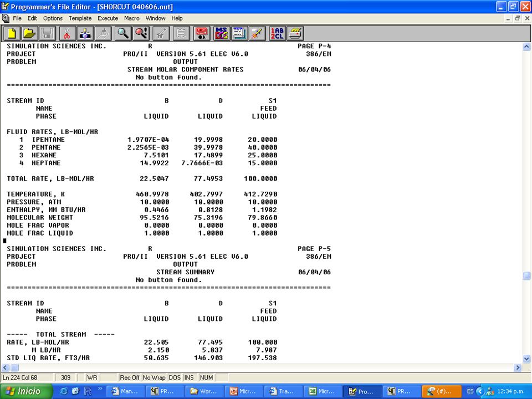Show more quick launch items via chevron
The image size is (532, 399).
point(100,389)
